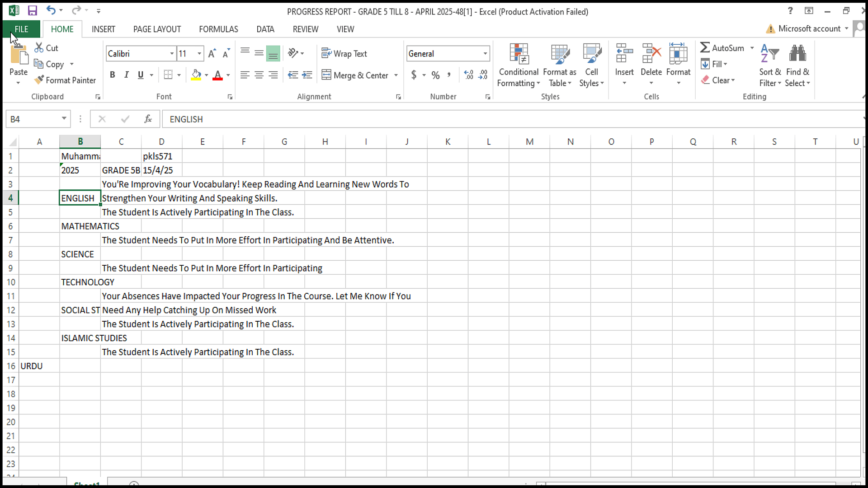
Task: Toggle Bold formatting
Action: pyautogui.click(x=113, y=75)
